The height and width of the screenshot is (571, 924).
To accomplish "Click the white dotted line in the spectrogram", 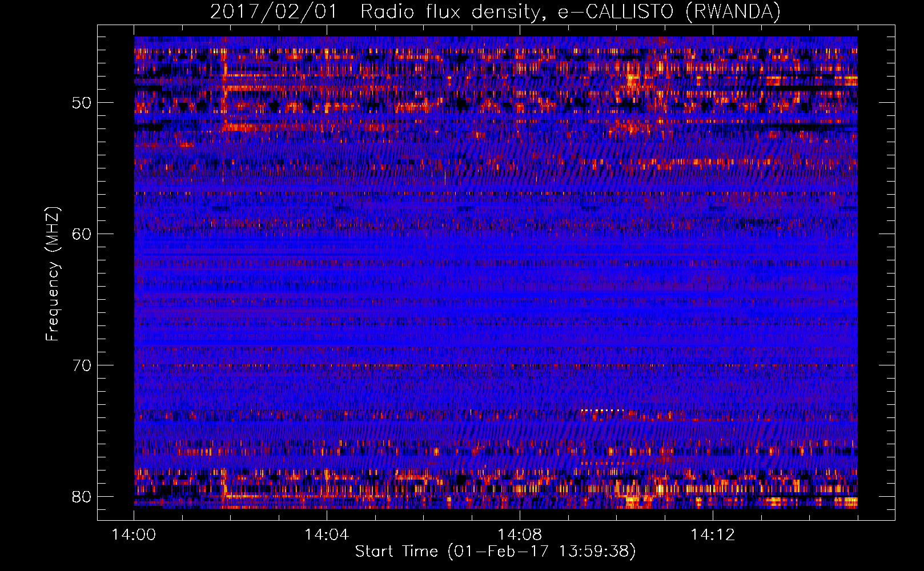I will click(x=602, y=411).
